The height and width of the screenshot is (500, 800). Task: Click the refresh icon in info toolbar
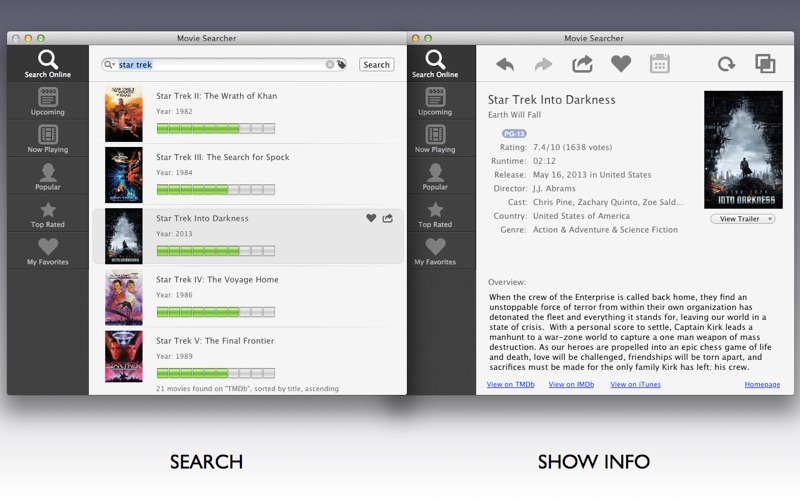click(726, 64)
